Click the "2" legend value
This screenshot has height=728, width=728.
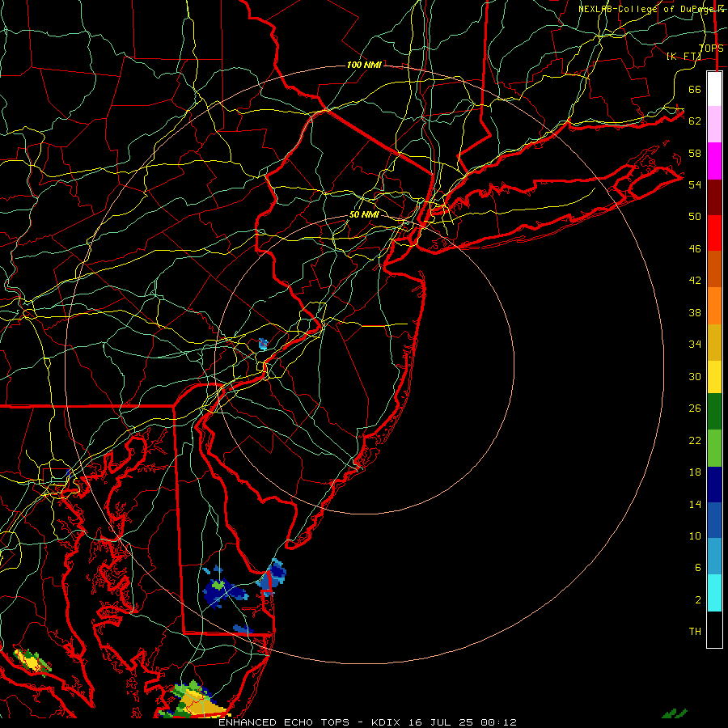coord(698,600)
